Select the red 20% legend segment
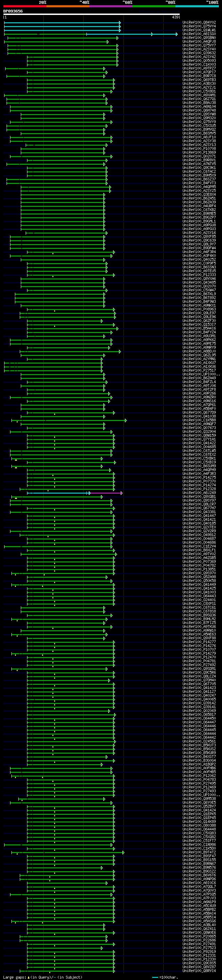The width and height of the screenshot is (222, 980). [x=25, y=6]
